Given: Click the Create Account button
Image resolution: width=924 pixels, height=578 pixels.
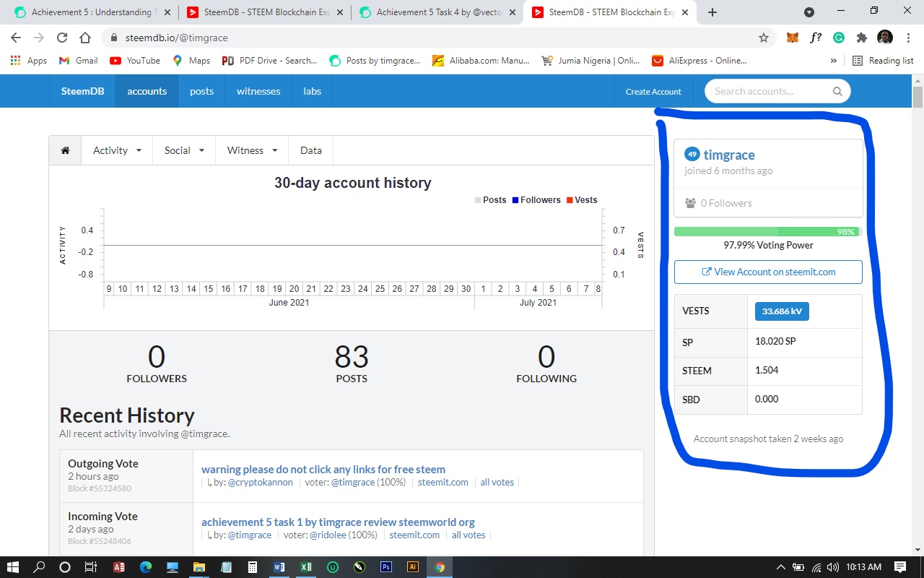Looking at the screenshot, I should [653, 92].
